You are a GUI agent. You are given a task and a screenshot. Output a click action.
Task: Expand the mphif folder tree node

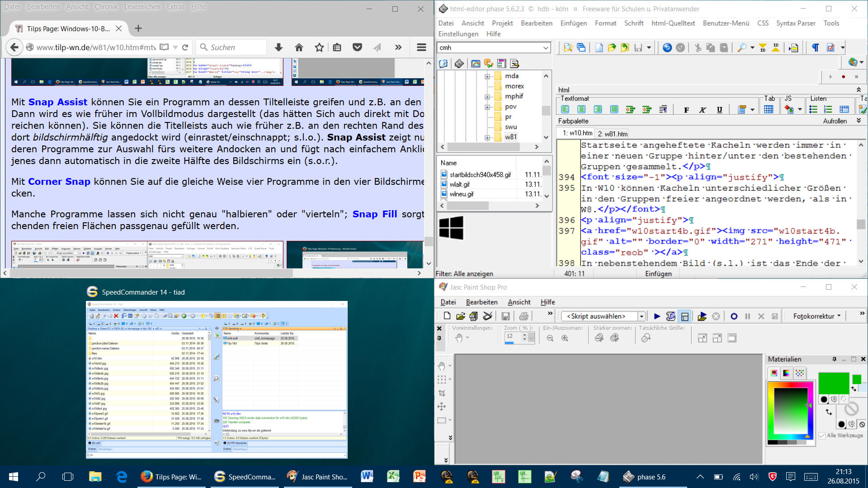pyautogui.click(x=487, y=97)
